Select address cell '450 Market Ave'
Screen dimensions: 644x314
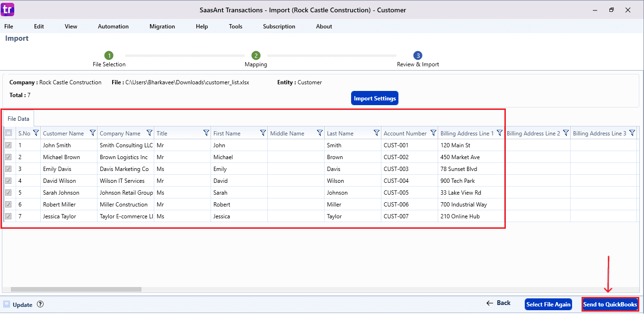tap(471, 157)
